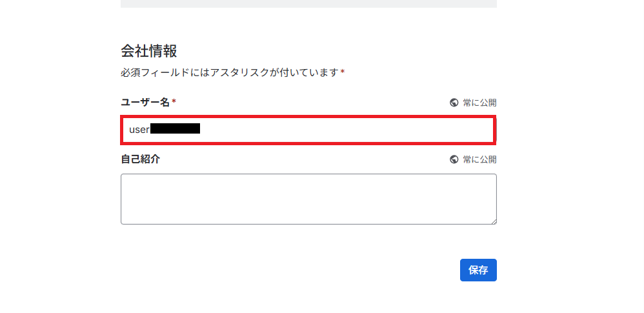The height and width of the screenshot is (313, 644).
Task: Click the gray bar above 会社情報
Action: coord(308,4)
